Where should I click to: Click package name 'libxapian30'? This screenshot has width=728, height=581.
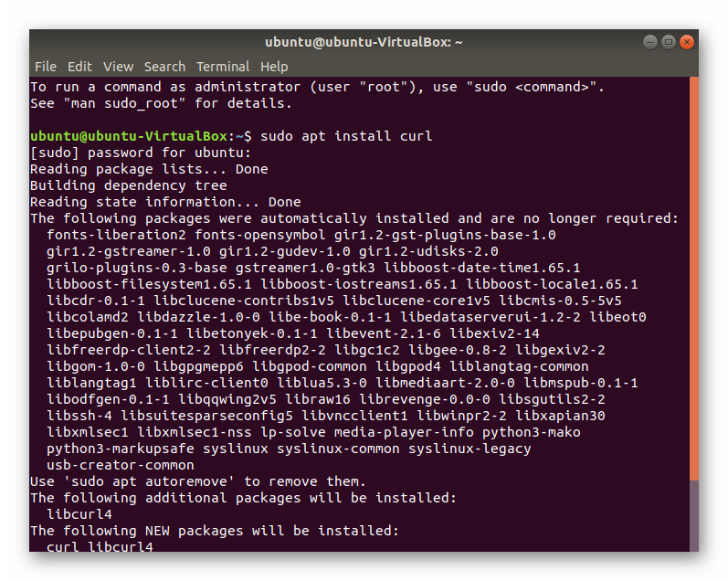tap(560, 417)
